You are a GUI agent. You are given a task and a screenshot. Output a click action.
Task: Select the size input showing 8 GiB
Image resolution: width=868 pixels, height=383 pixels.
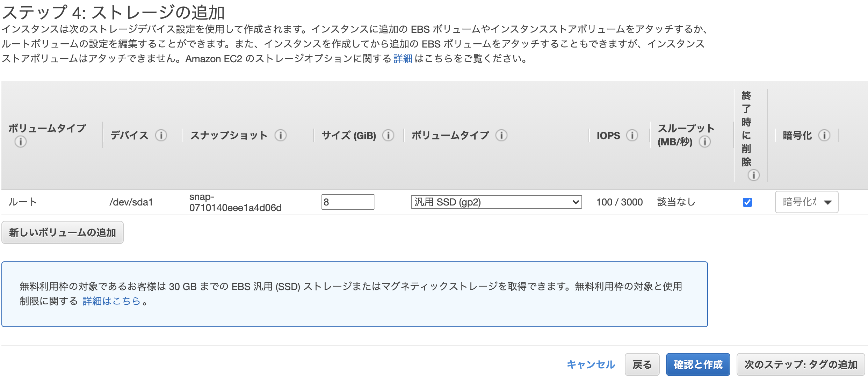coord(347,202)
